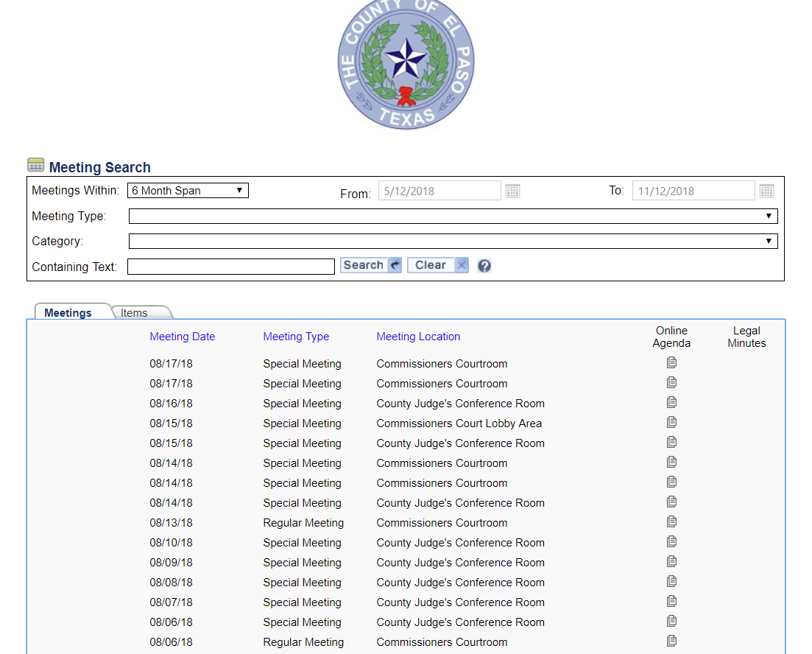Open the From date calendar picker icon

512,191
